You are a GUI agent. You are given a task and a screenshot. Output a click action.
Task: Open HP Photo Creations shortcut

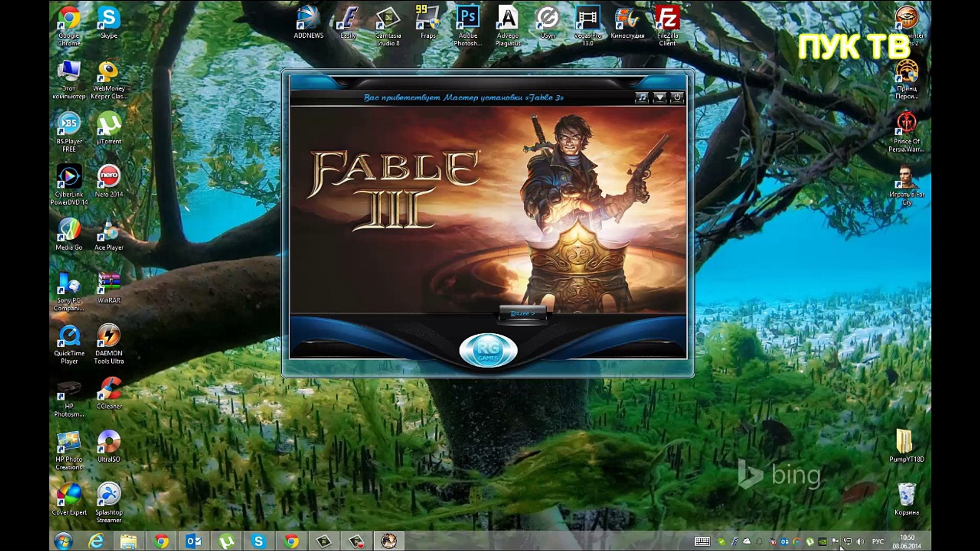pyautogui.click(x=69, y=450)
